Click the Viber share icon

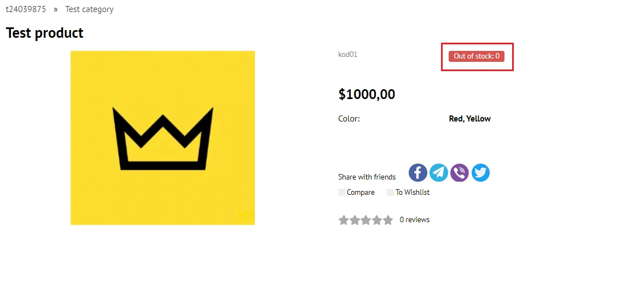(460, 173)
